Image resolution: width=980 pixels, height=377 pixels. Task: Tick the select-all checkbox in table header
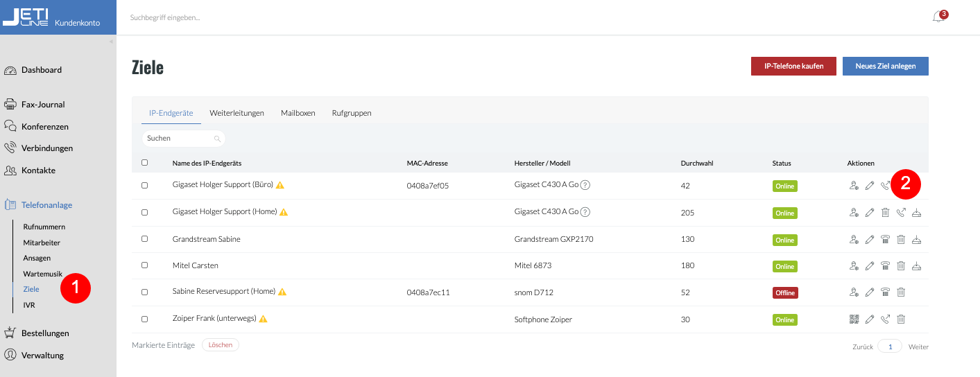click(x=144, y=163)
